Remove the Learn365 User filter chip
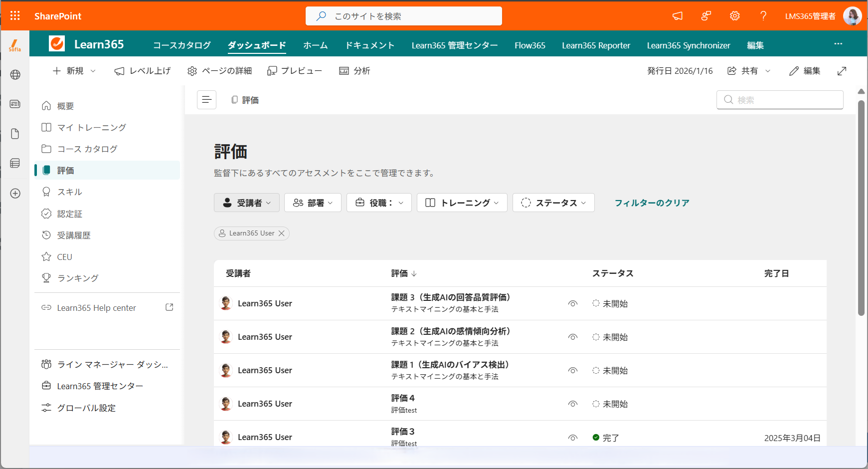Viewport: 868px width, 469px height. pos(282,233)
